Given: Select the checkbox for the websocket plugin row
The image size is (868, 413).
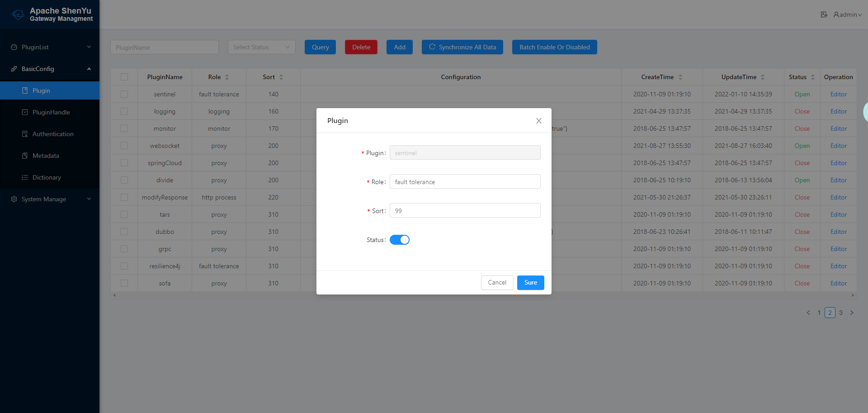Looking at the screenshot, I should click(x=124, y=146).
